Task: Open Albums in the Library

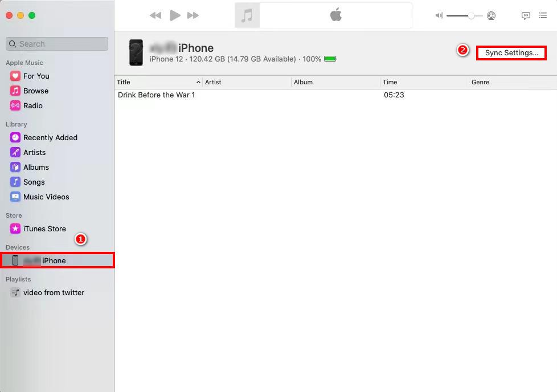Action: 36,167
